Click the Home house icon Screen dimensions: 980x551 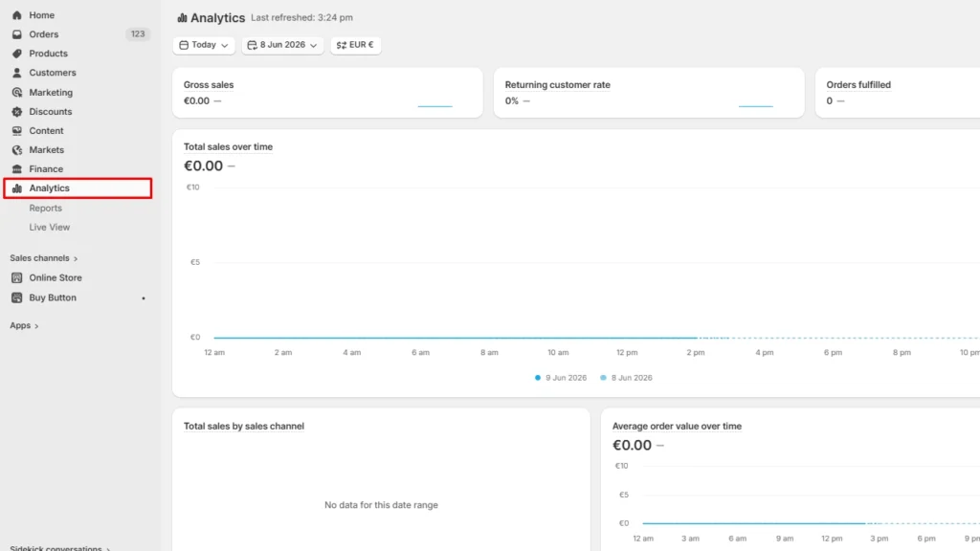(17, 15)
